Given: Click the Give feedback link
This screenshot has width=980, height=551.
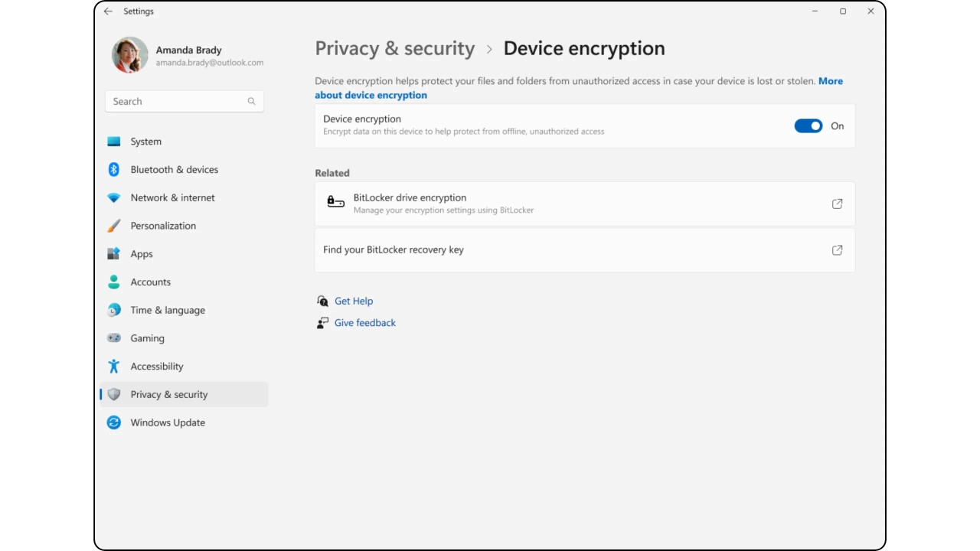Looking at the screenshot, I should (365, 323).
